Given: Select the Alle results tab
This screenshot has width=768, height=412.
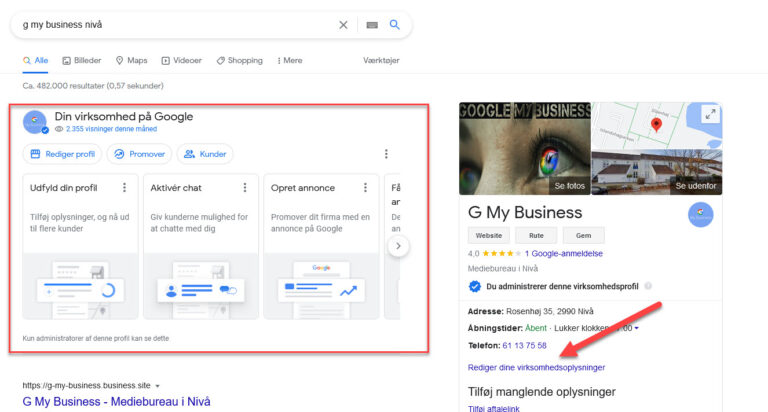Looking at the screenshot, I should tap(35, 60).
